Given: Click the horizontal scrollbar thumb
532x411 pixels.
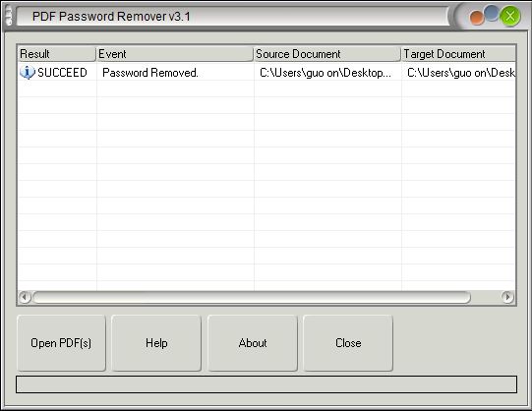Looking at the screenshot, I should [x=252, y=297].
